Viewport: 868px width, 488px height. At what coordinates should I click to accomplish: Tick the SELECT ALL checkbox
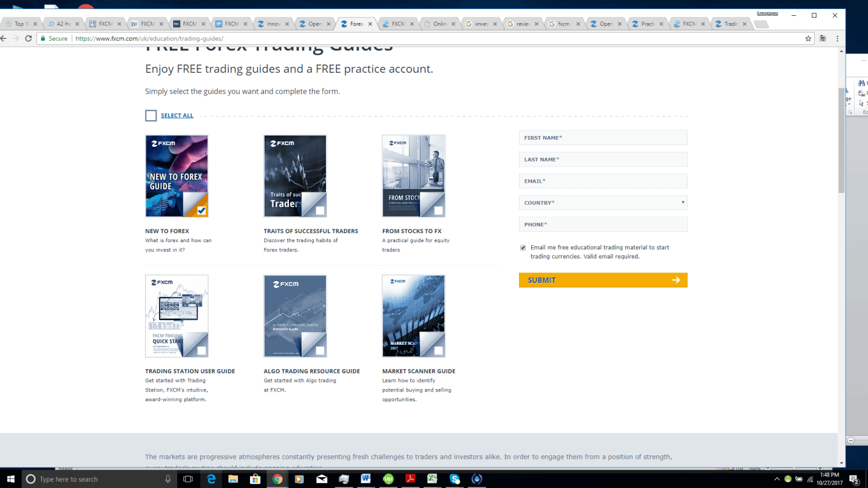(151, 115)
